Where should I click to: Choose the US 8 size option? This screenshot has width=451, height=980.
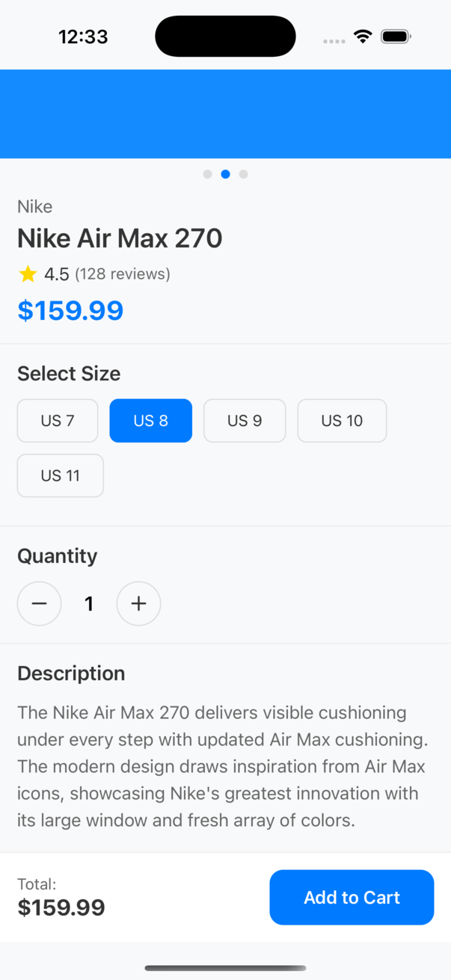150,421
